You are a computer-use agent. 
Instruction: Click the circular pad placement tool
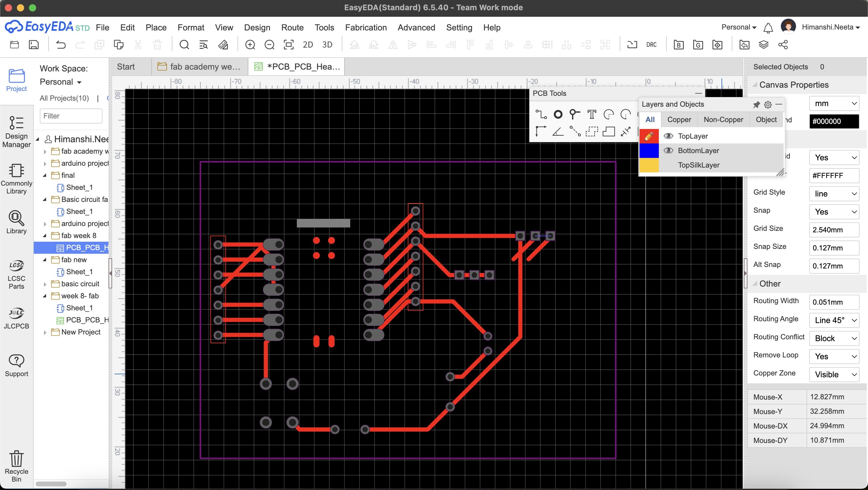(x=557, y=114)
